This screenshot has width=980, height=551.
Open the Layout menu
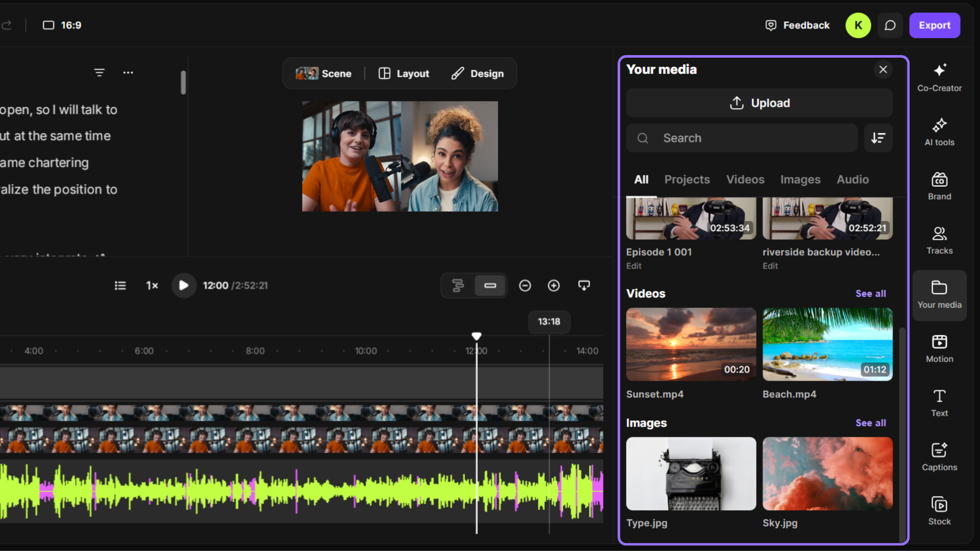pyautogui.click(x=404, y=73)
